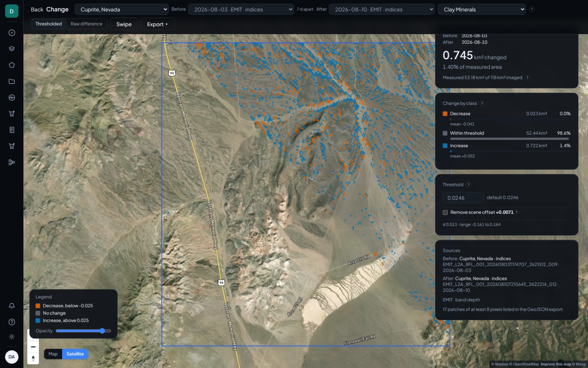This screenshot has width=588, height=368.
Task: Click the orange Decrease legend swatch
Action: (x=38, y=306)
